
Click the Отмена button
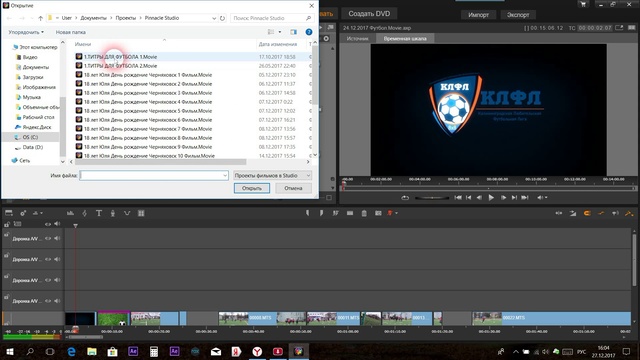pyautogui.click(x=293, y=188)
